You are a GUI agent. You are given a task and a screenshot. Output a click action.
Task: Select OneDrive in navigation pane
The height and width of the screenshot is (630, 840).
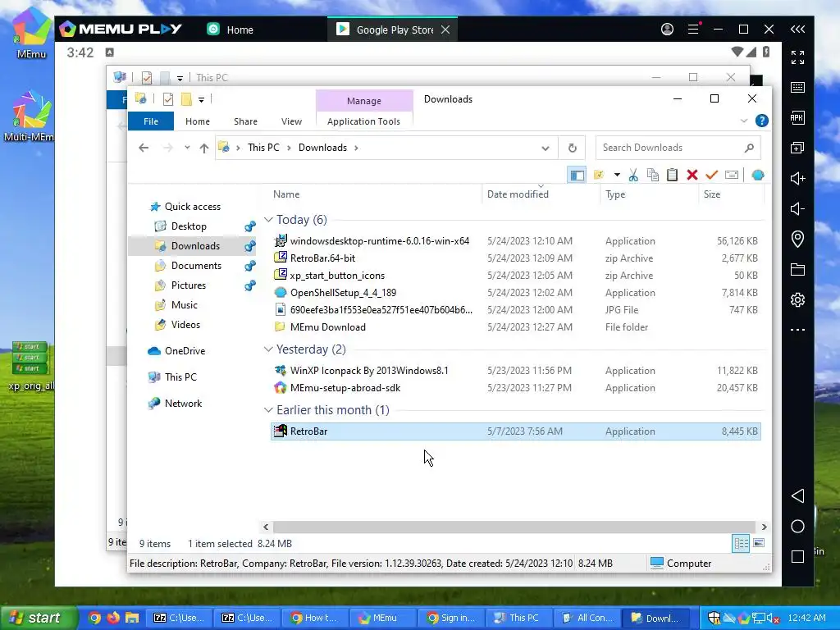(x=185, y=351)
